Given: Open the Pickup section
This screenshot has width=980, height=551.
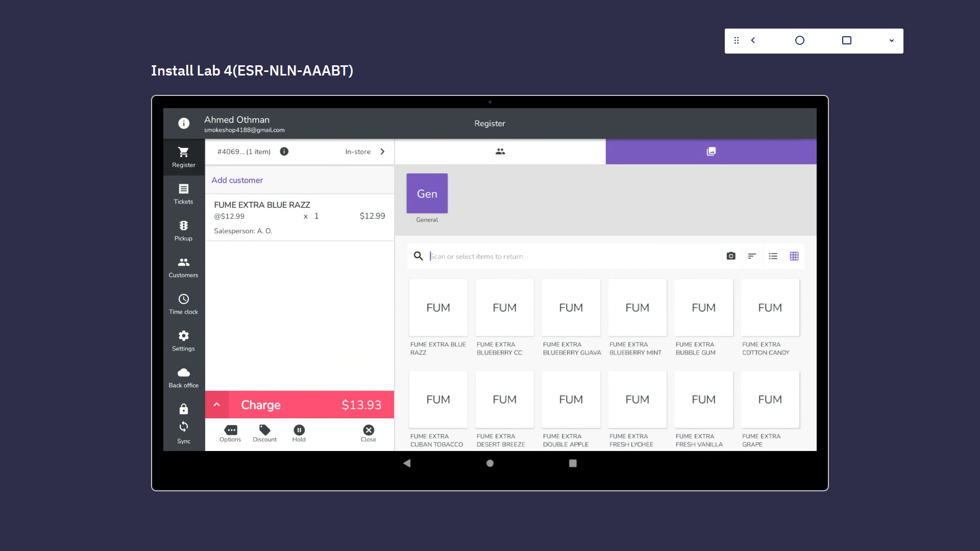Looking at the screenshot, I should [x=183, y=231].
